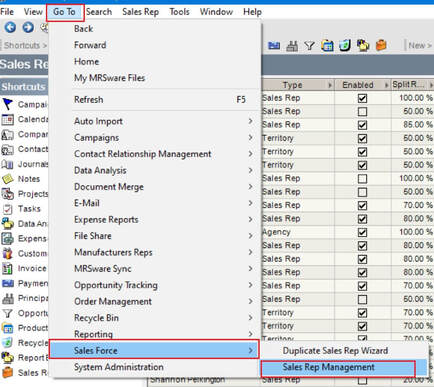
Task: Expand the Auto Import submenu arrow
Action: 250,121
